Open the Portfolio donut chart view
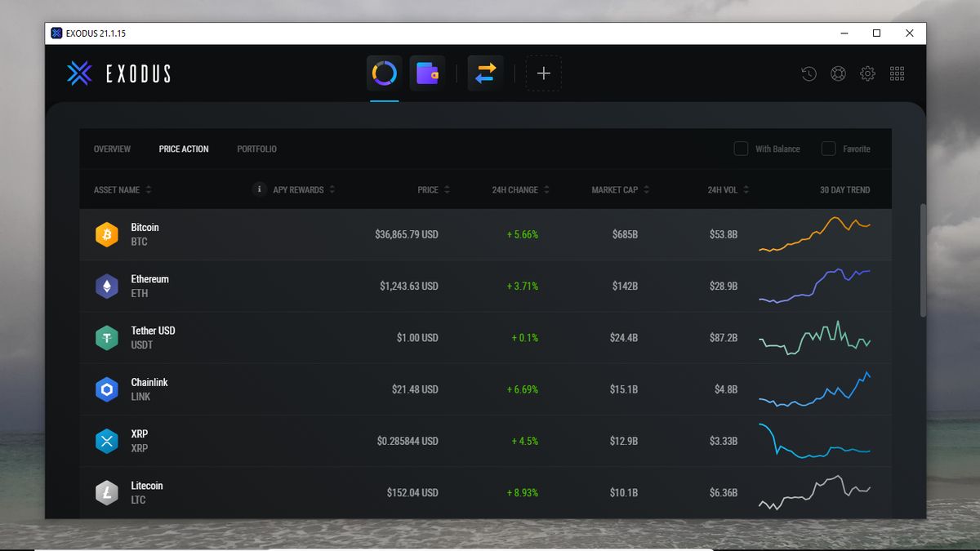This screenshot has height=551, width=980. point(383,73)
